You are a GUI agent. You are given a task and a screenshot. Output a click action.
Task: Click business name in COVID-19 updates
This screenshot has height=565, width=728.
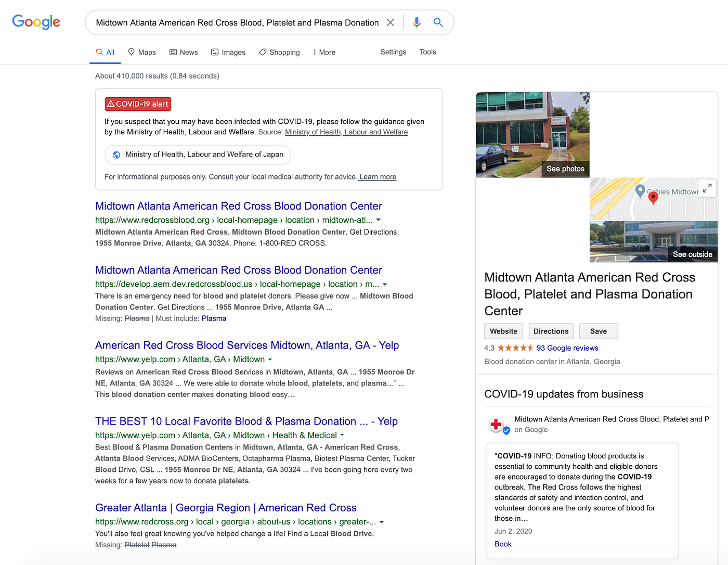tap(612, 419)
